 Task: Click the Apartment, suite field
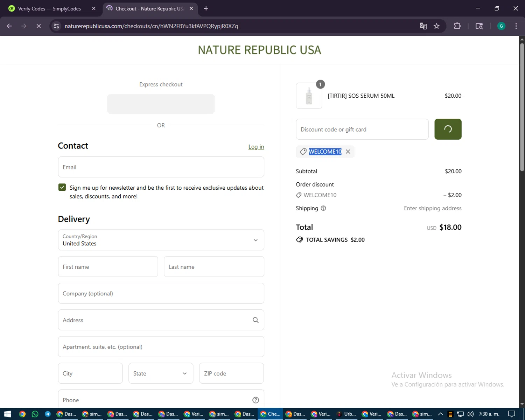[x=161, y=346]
